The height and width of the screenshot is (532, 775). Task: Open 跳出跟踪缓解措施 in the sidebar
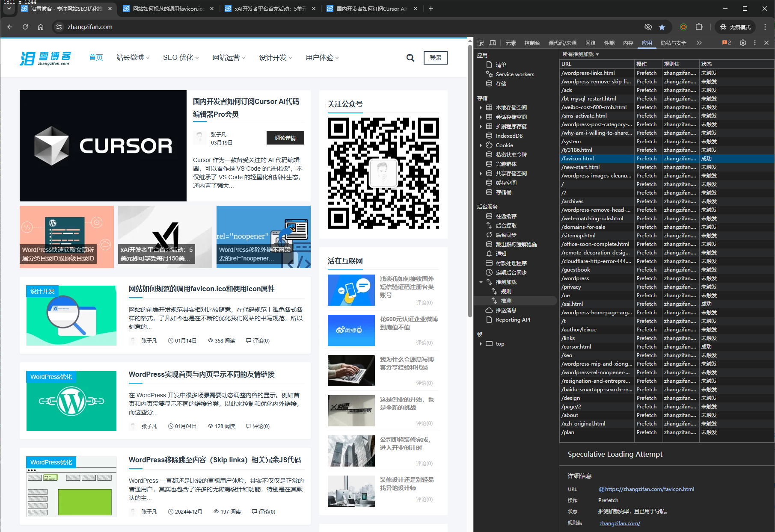[x=516, y=244]
